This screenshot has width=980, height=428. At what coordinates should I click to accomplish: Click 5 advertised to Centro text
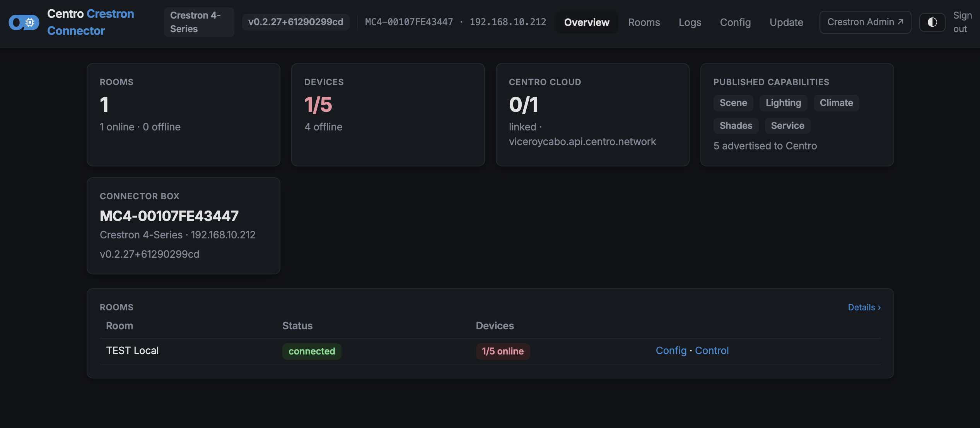pos(765,146)
